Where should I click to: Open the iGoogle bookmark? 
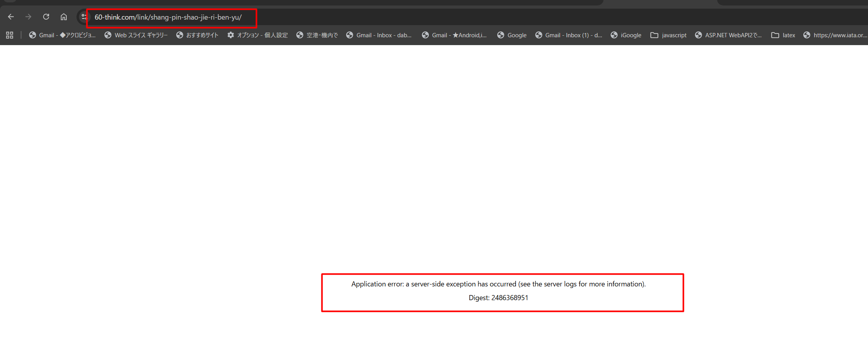(x=626, y=35)
